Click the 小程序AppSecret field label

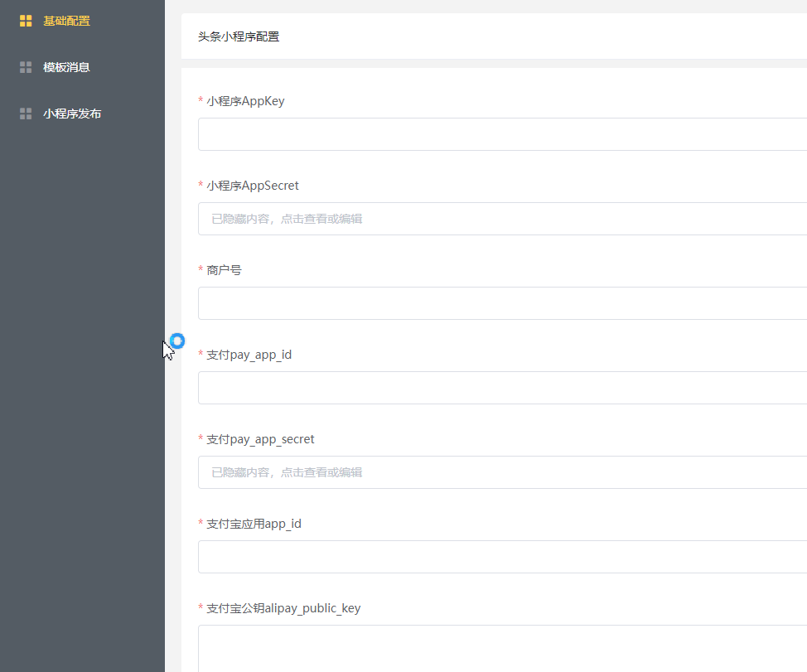click(x=253, y=186)
